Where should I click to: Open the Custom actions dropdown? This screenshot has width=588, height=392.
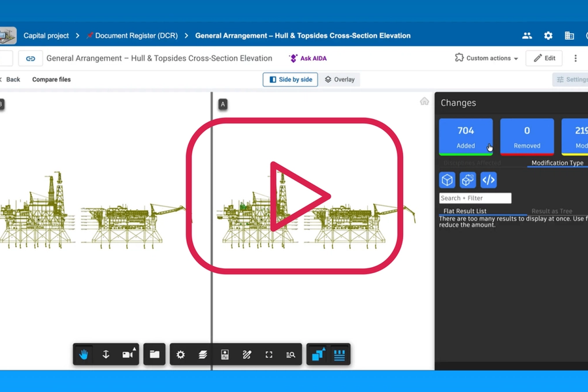[x=486, y=58]
